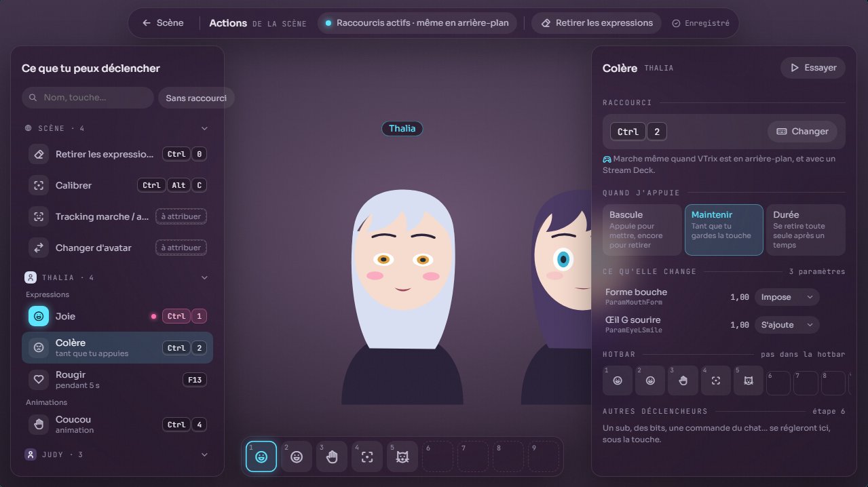
Task: Toggle the Sans raccourci filter chip
Action: (x=196, y=98)
